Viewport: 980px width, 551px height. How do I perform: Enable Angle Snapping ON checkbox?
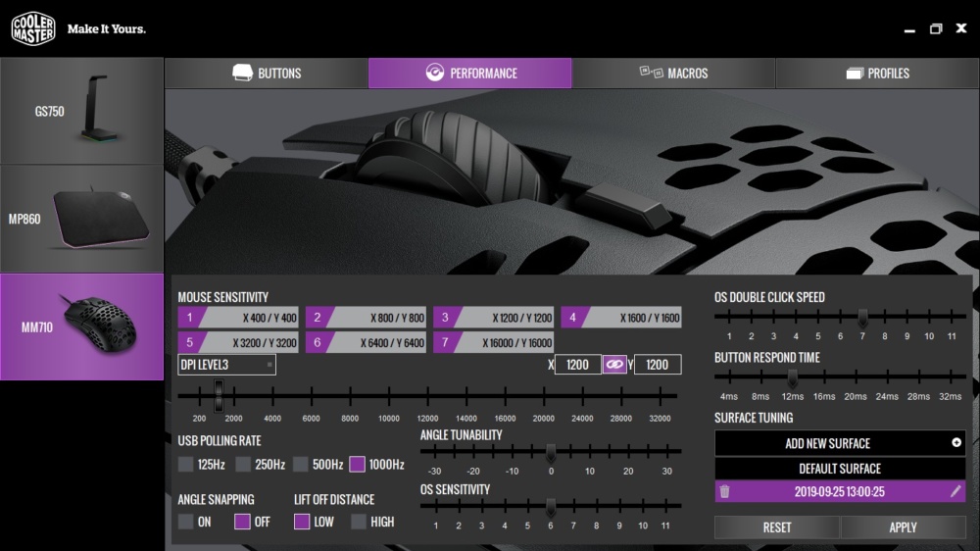click(x=185, y=522)
